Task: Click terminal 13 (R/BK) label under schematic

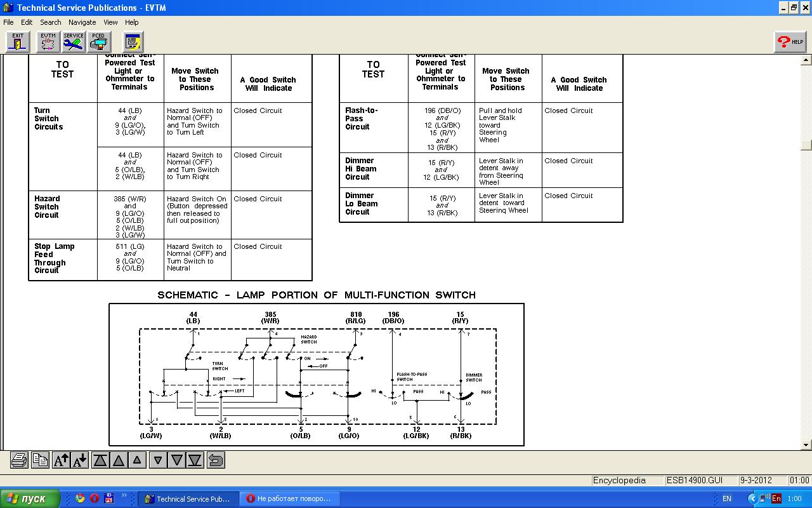Action: [x=461, y=433]
